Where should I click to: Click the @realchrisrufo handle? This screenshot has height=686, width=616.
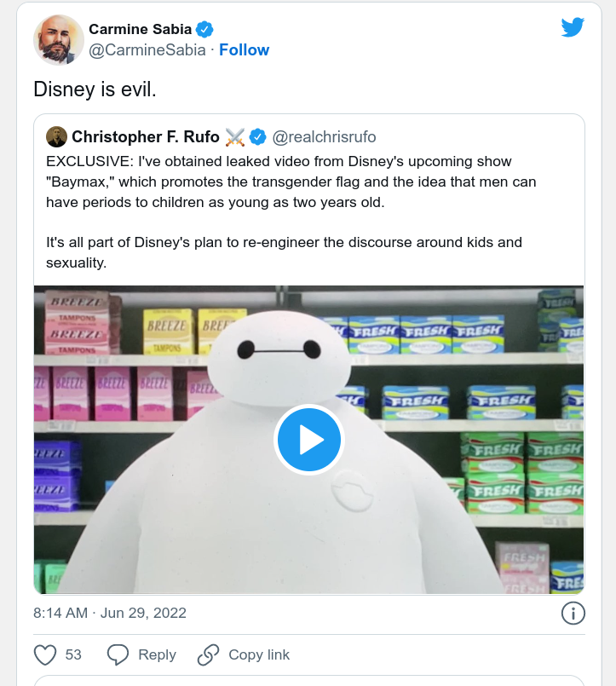click(x=324, y=137)
